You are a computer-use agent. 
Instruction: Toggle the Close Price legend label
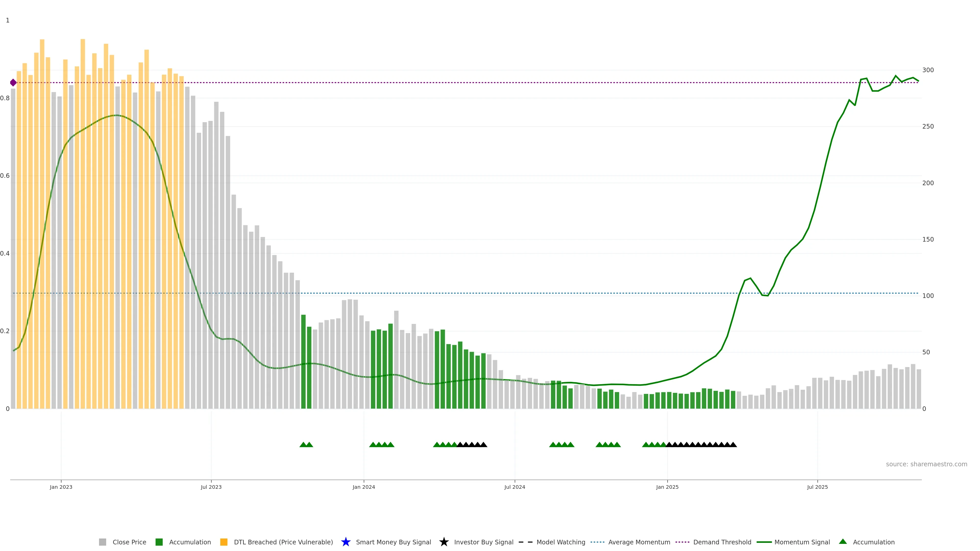[129, 542]
